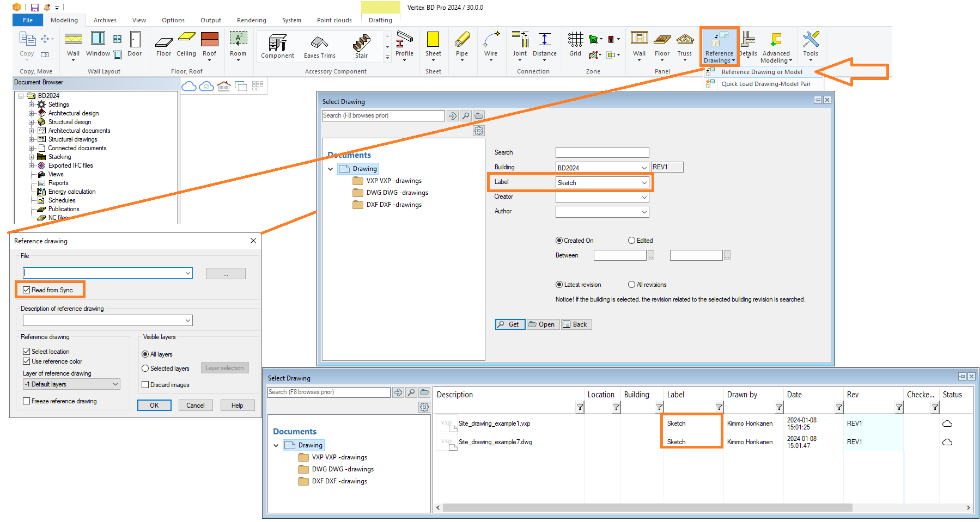Enable Freeze reference drawing checkbox
Viewport: 980px width, 522px height.
[x=27, y=401]
